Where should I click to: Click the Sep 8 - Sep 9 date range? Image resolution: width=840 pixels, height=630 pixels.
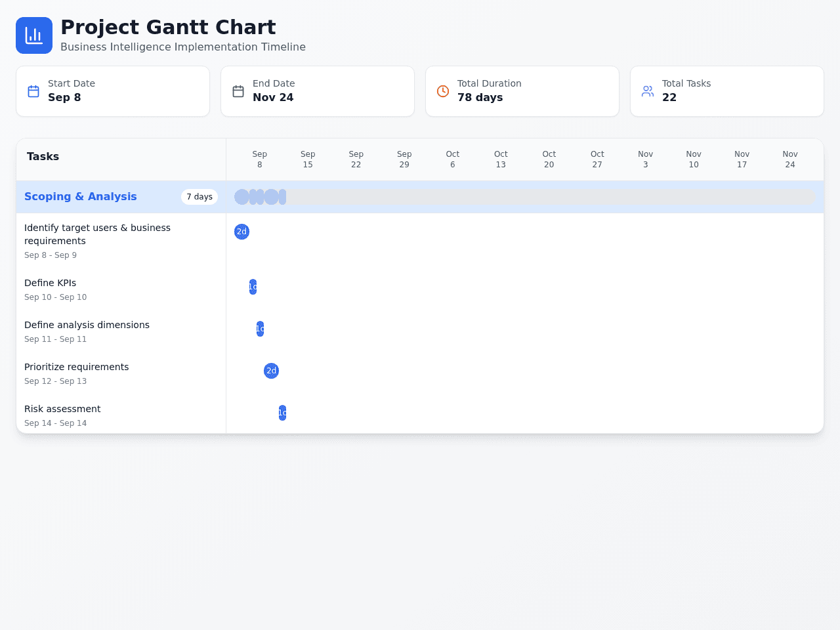(51, 255)
